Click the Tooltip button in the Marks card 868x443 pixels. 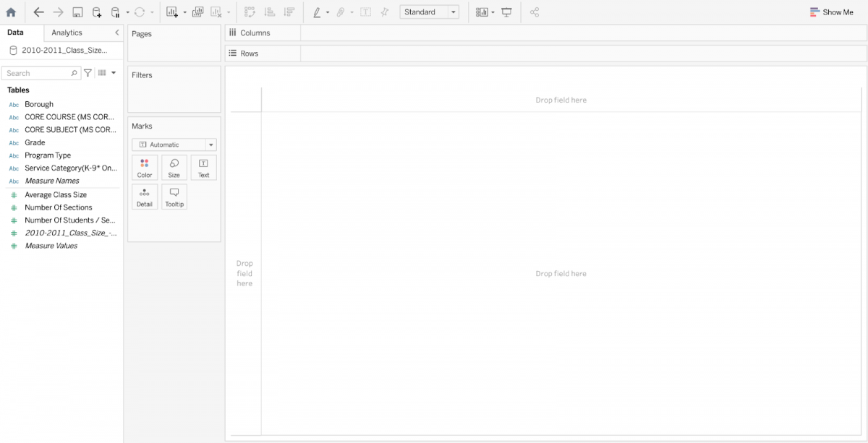click(174, 196)
